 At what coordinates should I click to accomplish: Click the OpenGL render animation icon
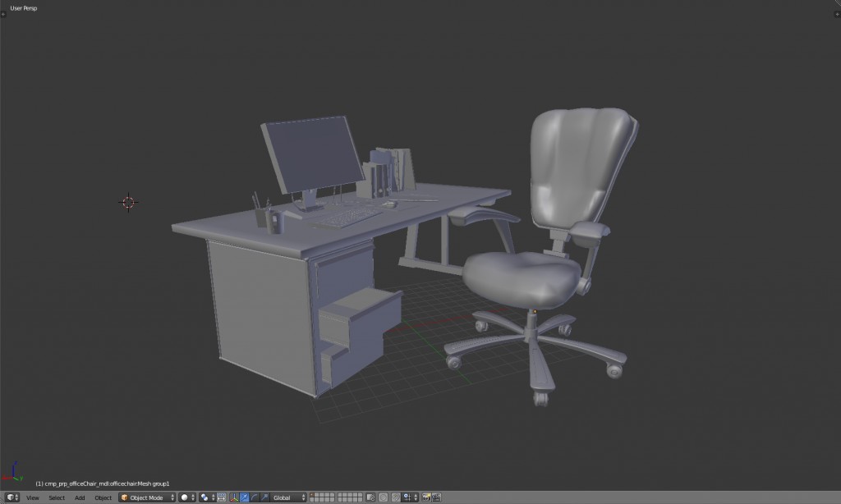(x=436, y=497)
